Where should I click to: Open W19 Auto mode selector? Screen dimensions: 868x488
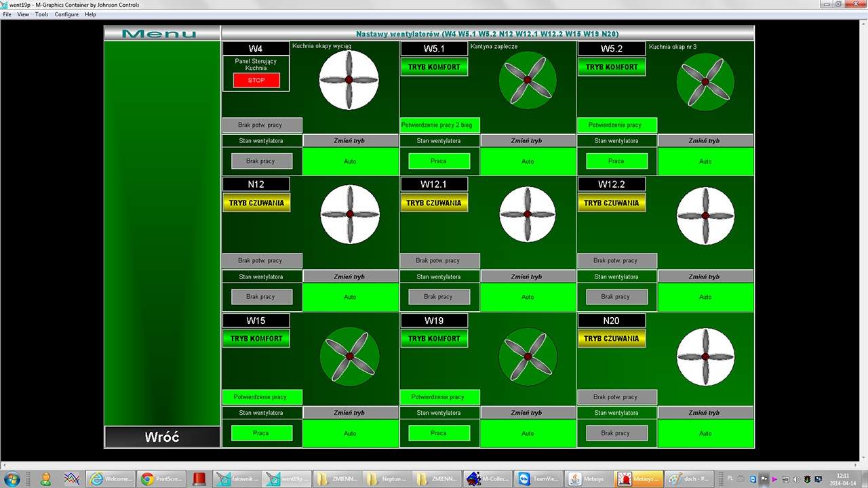(x=528, y=433)
